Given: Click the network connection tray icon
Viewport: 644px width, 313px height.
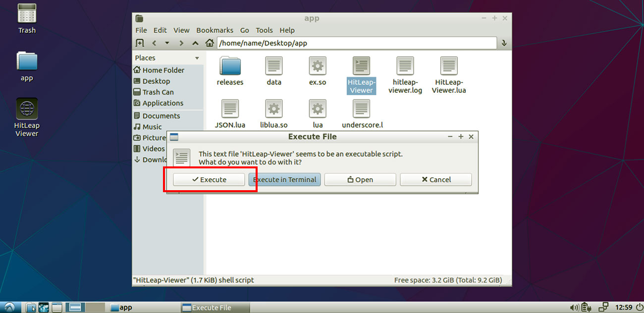Looking at the screenshot, I should pos(603,308).
